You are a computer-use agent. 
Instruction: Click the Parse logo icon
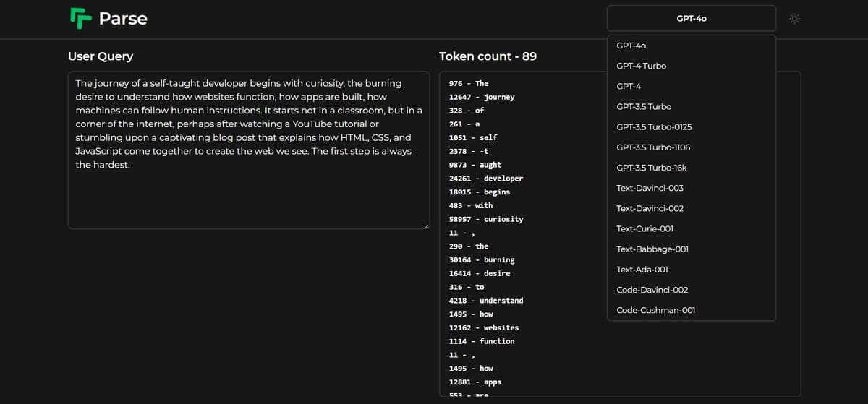[x=80, y=18]
